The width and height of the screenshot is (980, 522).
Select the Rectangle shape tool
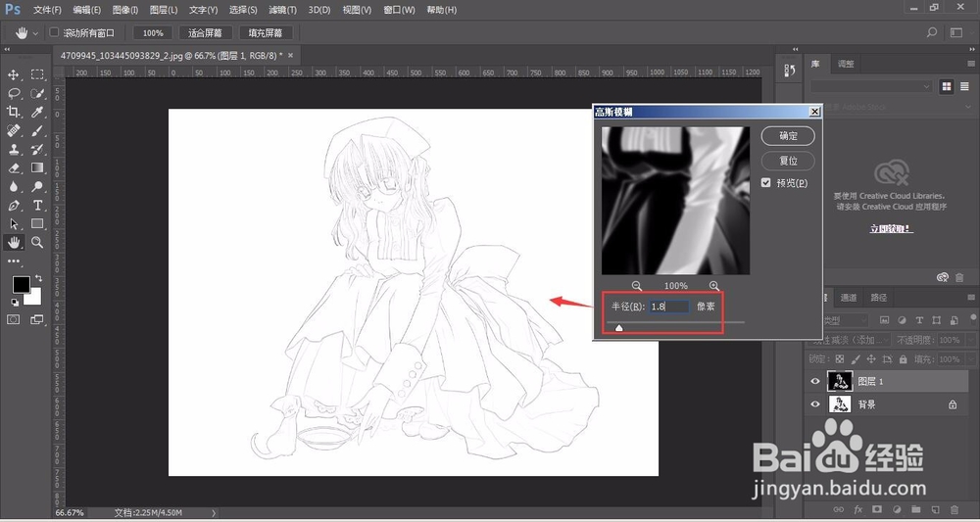click(x=37, y=224)
